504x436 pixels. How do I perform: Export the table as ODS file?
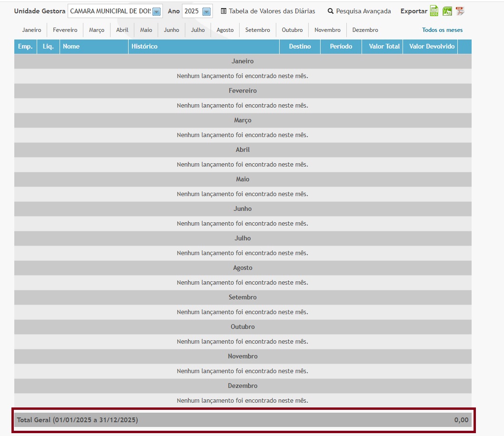[x=434, y=11]
